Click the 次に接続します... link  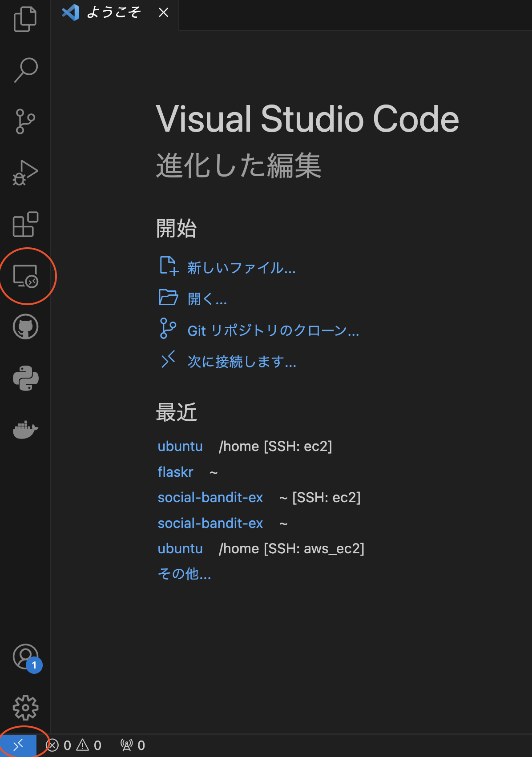(x=242, y=362)
